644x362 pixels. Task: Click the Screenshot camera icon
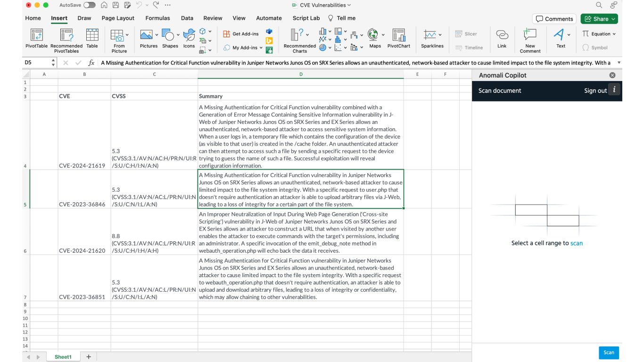pos(203,49)
